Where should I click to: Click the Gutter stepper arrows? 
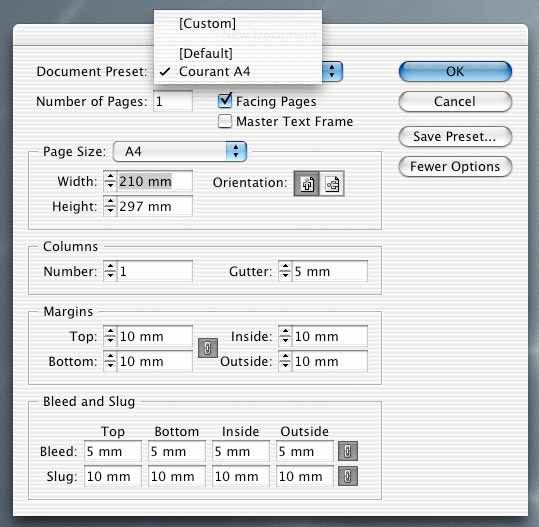pyautogui.click(x=285, y=271)
